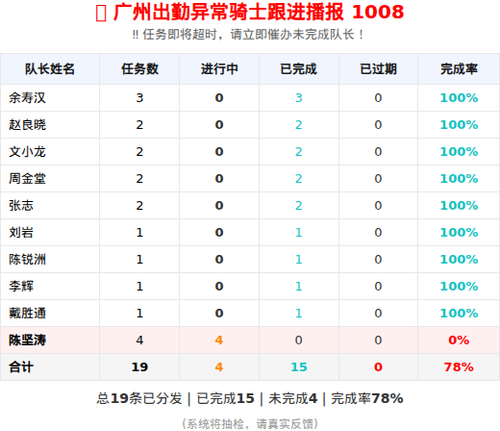
Task: Select the name 李辉
Action: [x=21, y=286]
